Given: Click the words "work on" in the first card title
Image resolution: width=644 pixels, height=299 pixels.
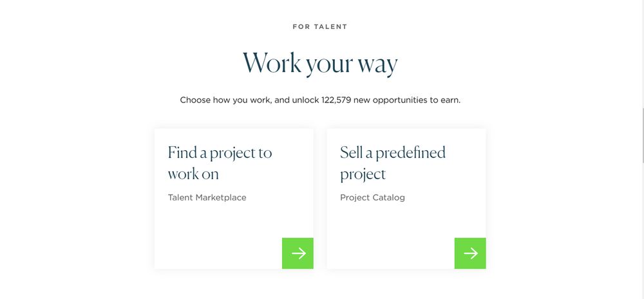Looking at the screenshot, I should [x=193, y=174].
